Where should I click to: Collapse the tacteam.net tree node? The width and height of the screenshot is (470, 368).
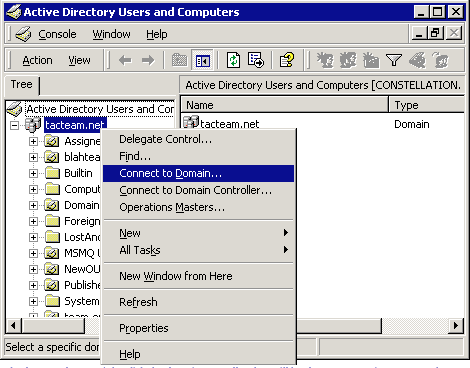coord(14,126)
